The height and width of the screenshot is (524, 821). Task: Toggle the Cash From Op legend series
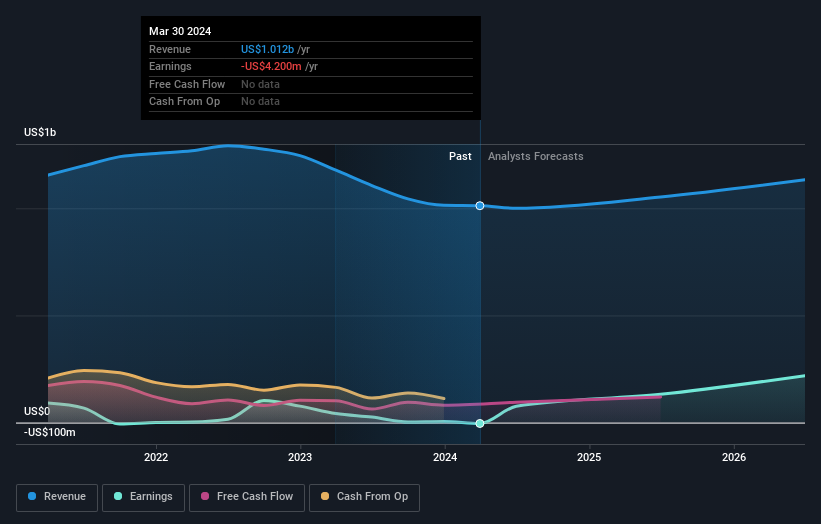(364, 497)
